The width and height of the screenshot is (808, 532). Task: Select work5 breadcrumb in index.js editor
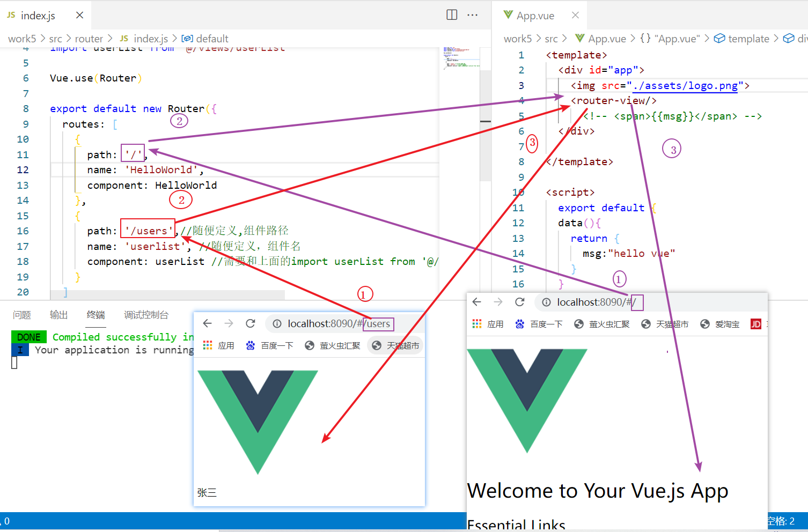tap(22, 39)
